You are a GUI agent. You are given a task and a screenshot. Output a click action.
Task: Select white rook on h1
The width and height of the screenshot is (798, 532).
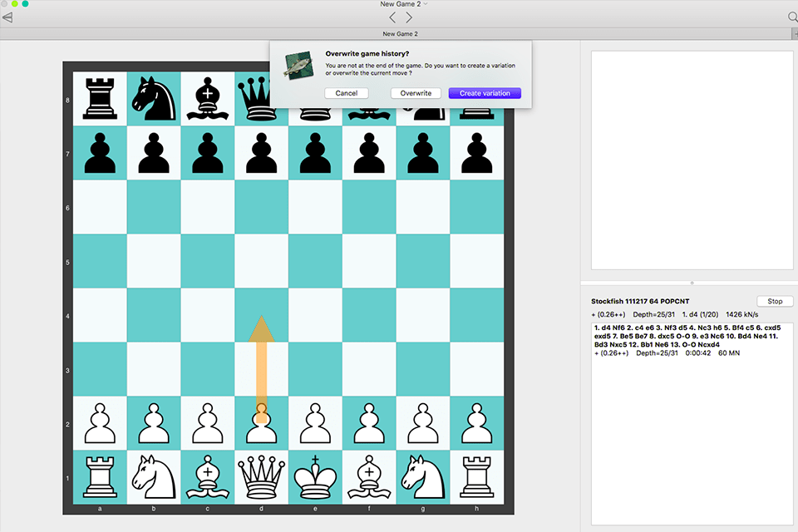(x=477, y=477)
